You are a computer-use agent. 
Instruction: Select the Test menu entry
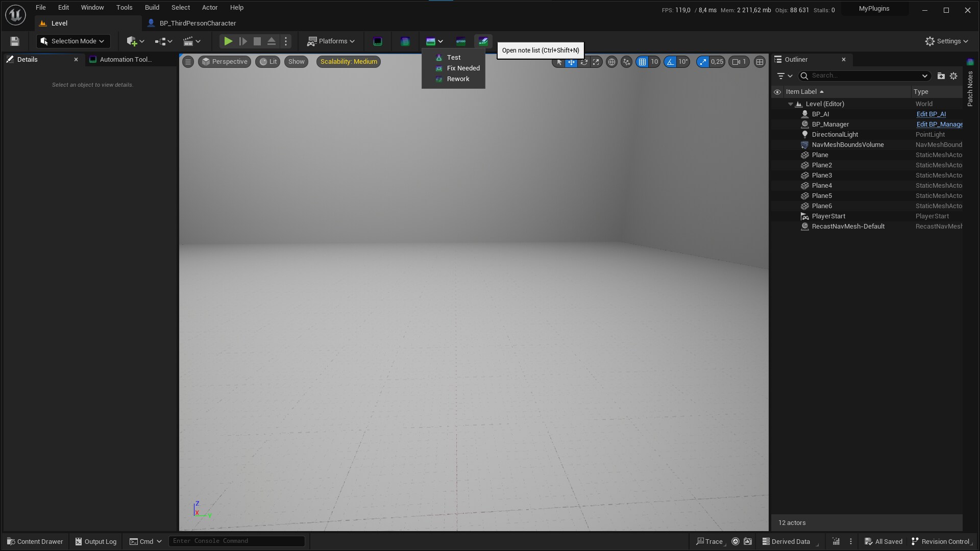tap(453, 58)
